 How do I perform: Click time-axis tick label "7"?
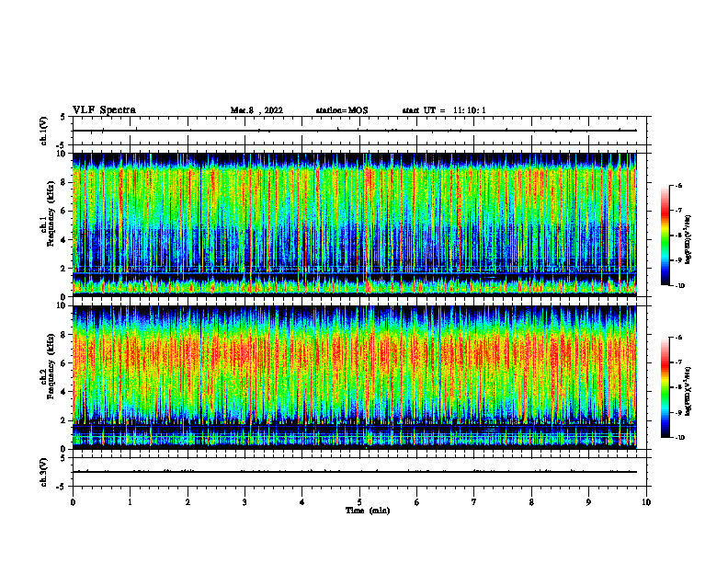coord(474,502)
